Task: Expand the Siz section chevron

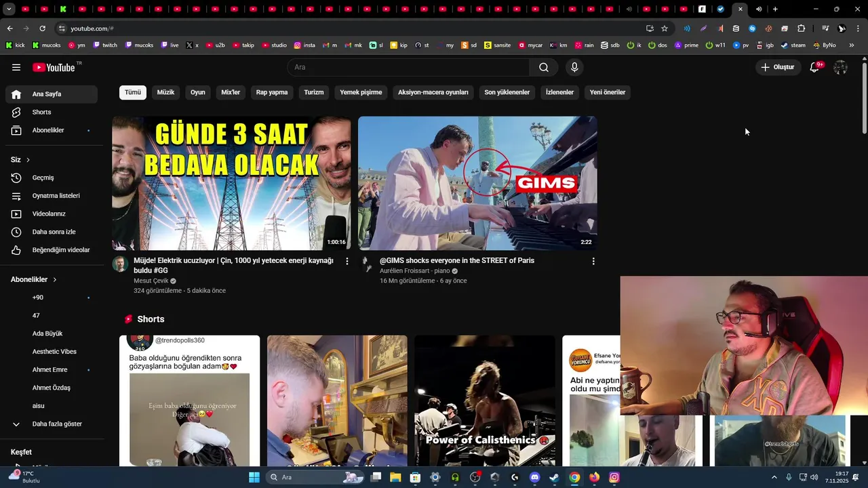Action: coord(28,160)
